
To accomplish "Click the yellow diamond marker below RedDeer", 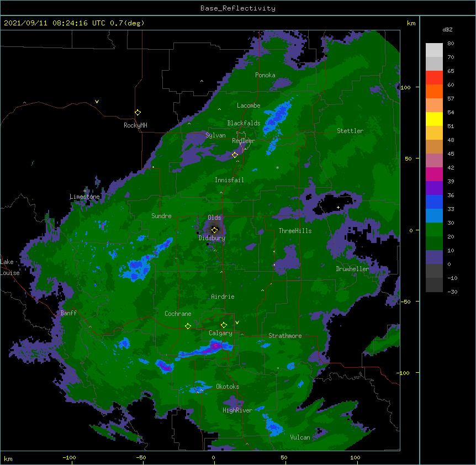I will pyautogui.click(x=235, y=155).
